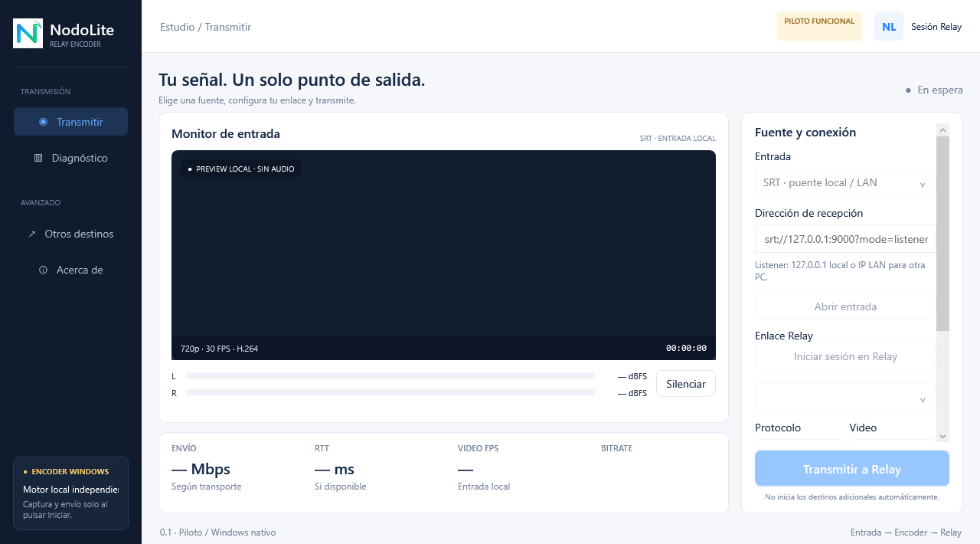Click the scroll down arrow in Fuente panel
The width and height of the screenshot is (980, 544).
click(x=942, y=436)
